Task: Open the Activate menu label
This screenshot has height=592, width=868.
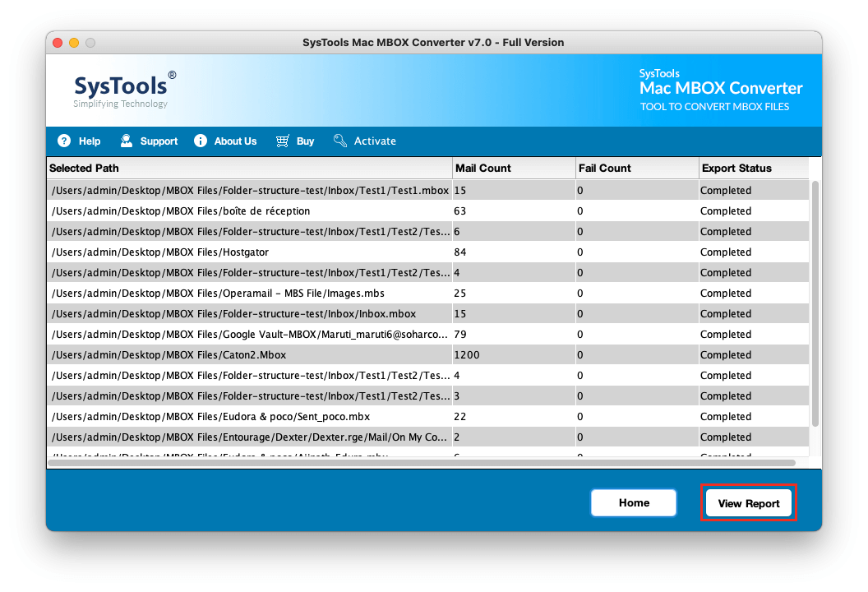Action: 375,141
